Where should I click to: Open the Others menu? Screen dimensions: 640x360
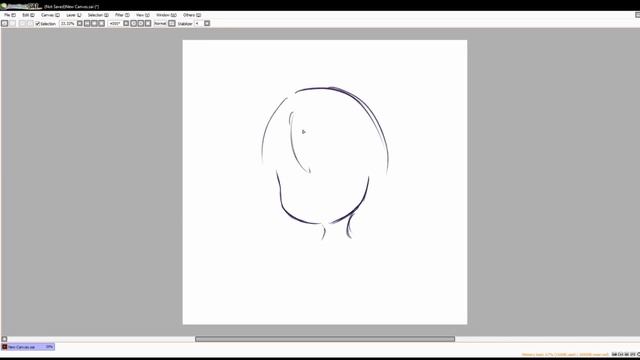tap(192, 15)
